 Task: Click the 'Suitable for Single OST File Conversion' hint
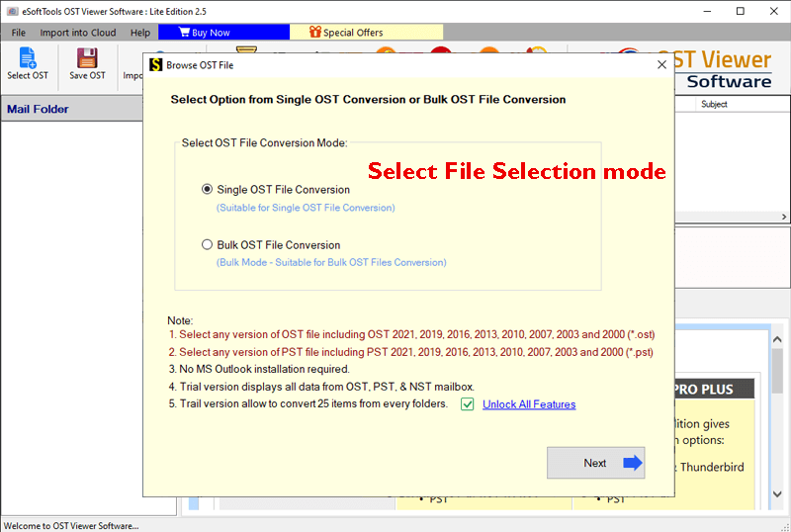coord(306,208)
